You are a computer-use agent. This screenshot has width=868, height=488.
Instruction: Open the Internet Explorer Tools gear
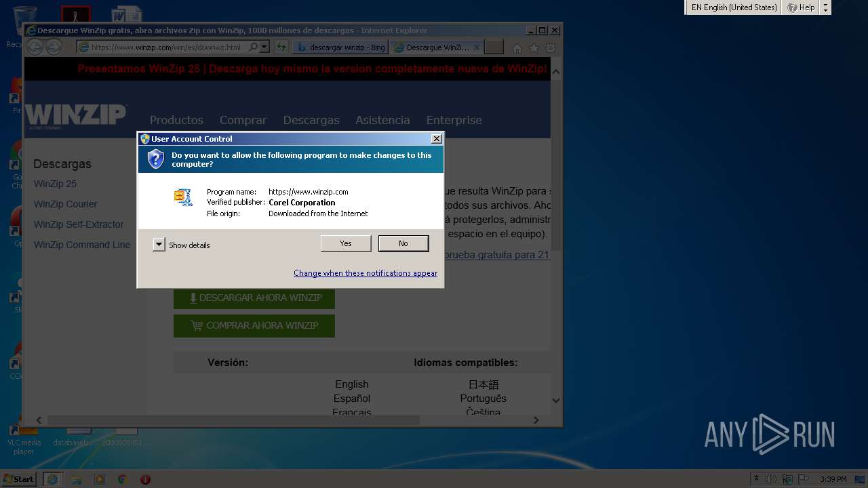click(551, 48)
